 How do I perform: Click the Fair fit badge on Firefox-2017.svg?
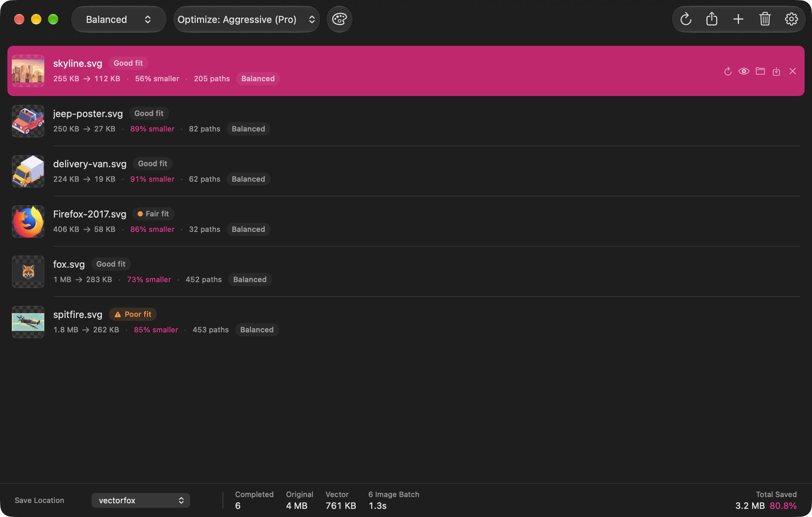click(x=153, y=214)
